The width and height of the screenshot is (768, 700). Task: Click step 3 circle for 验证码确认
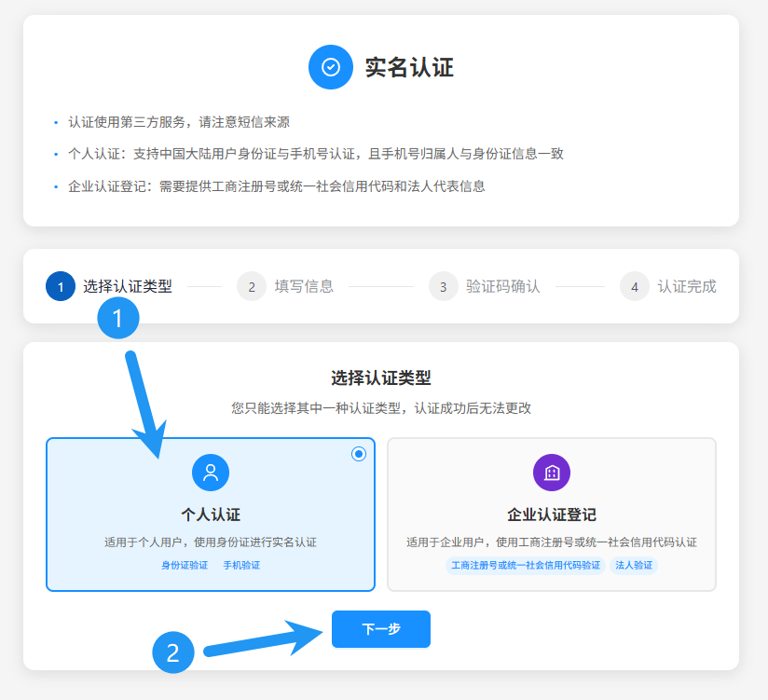coord(444,286)
